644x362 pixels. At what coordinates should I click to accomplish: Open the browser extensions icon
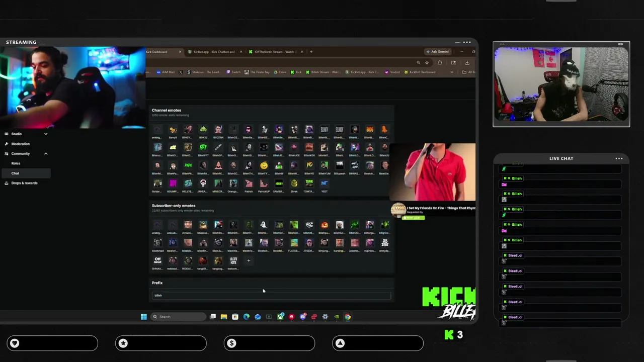pos(440,63)
